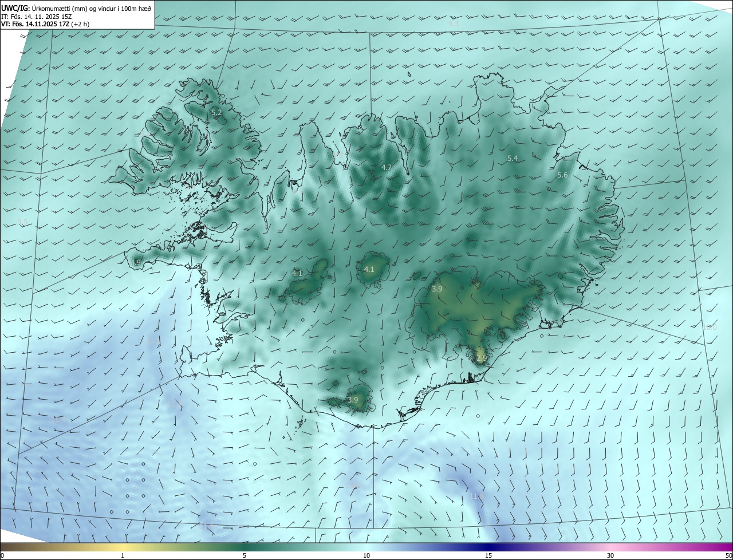Click the 4.1 label on round Hofsjökull glacier
Viewport: 733px width, 560px height.
(369, 269)
